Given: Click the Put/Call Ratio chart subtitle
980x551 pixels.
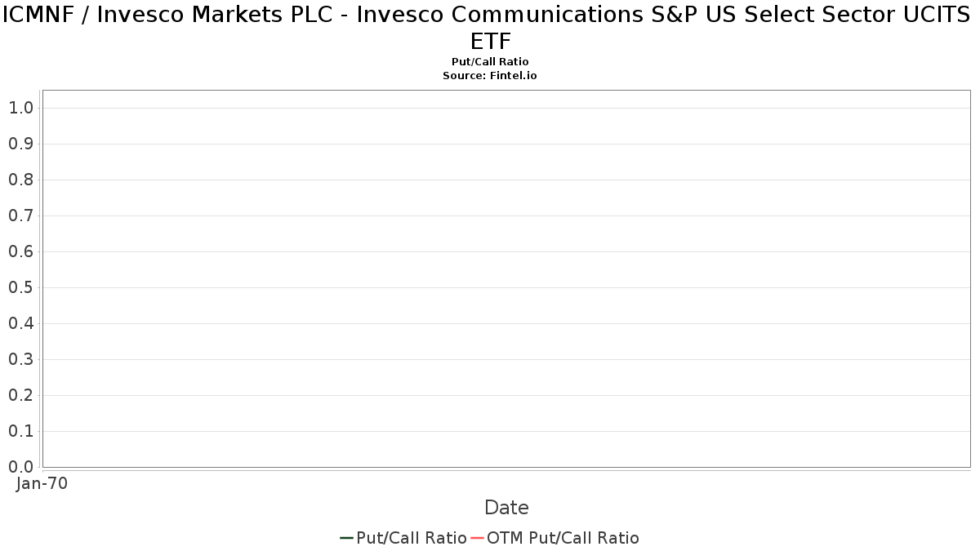Looking at the screenshot, I should point(490,62).
